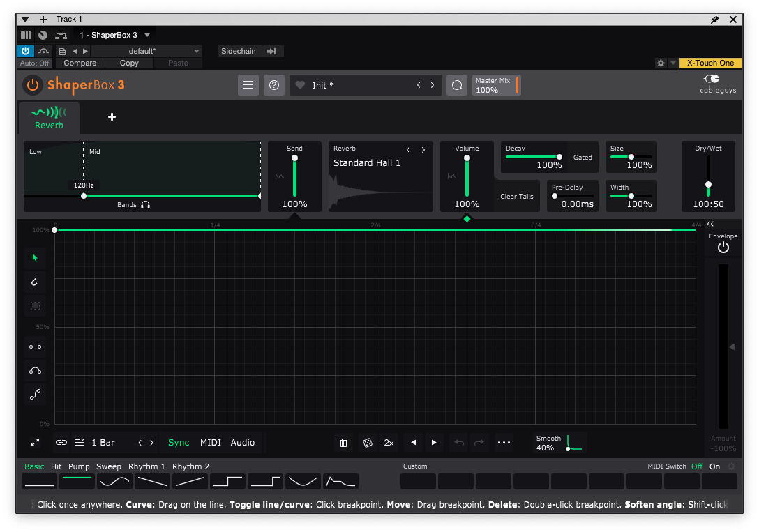The height and width of the screenshot is (532, 759).
Task: Select the arrow pointer tool
Action: coord(35,258)
